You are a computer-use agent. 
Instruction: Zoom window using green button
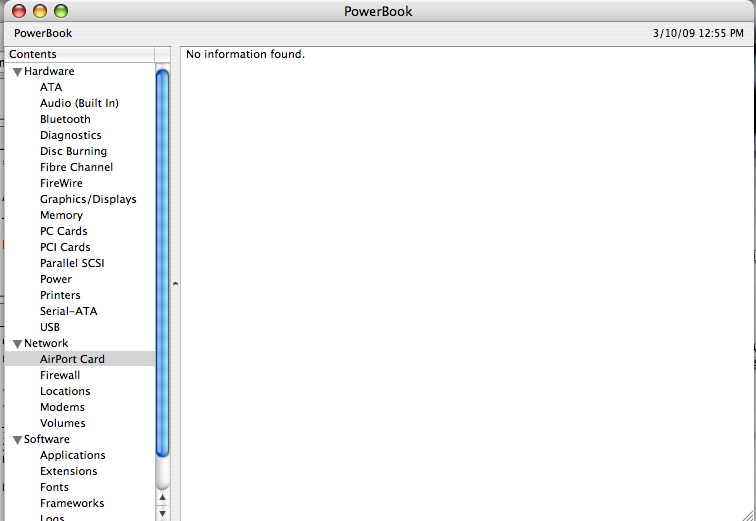tap(61, 11)
